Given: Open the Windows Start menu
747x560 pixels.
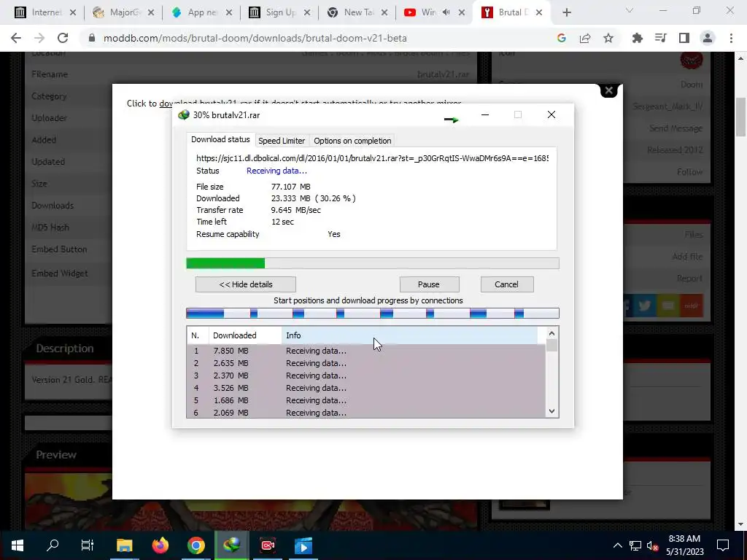Looking at the screenshot, I should tap(18, 545).
